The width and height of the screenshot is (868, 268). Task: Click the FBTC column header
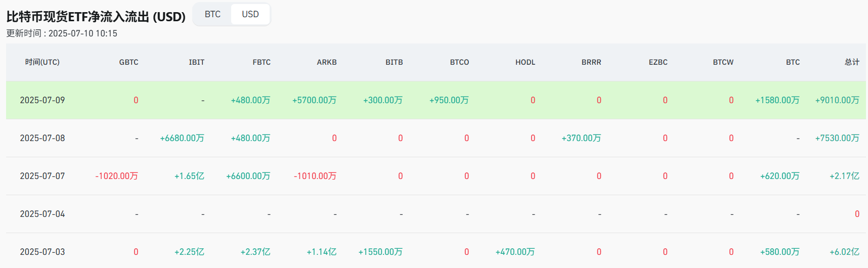[262, 62]
